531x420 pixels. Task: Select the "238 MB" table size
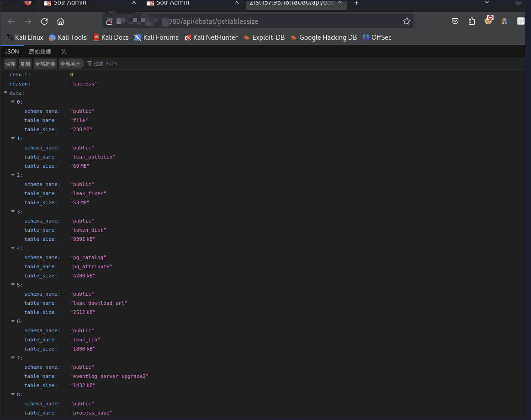click(x=81, y=129)
